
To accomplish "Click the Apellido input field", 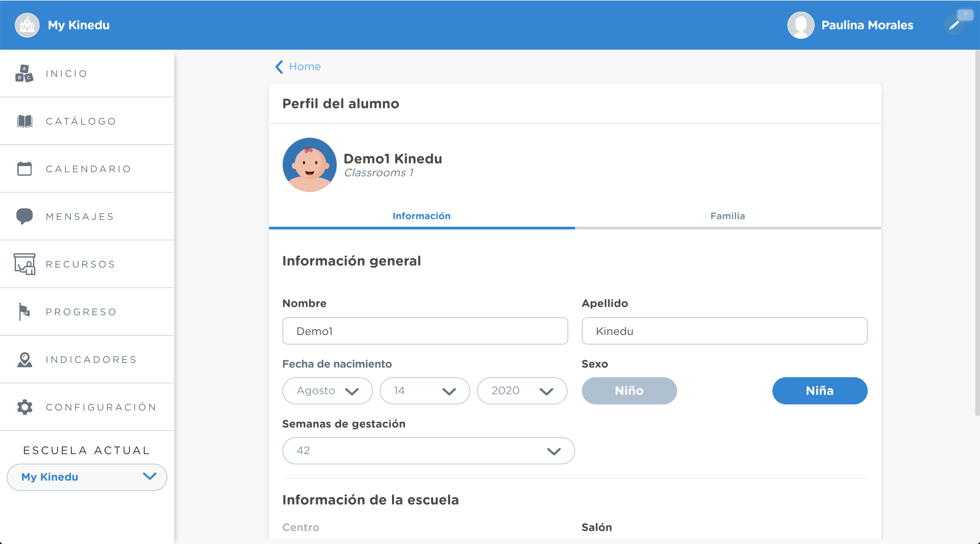I will coord(725,331).
